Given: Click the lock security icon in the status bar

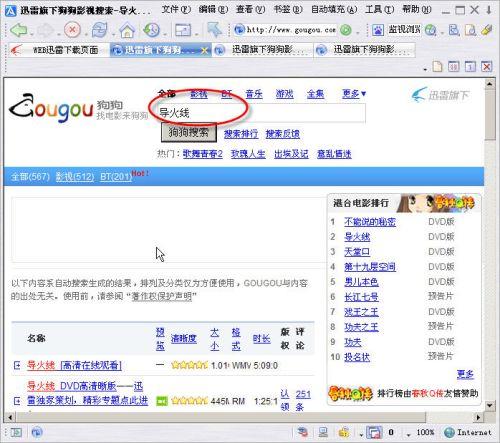Looking at the screenshot, I should [x=344, y=432].
